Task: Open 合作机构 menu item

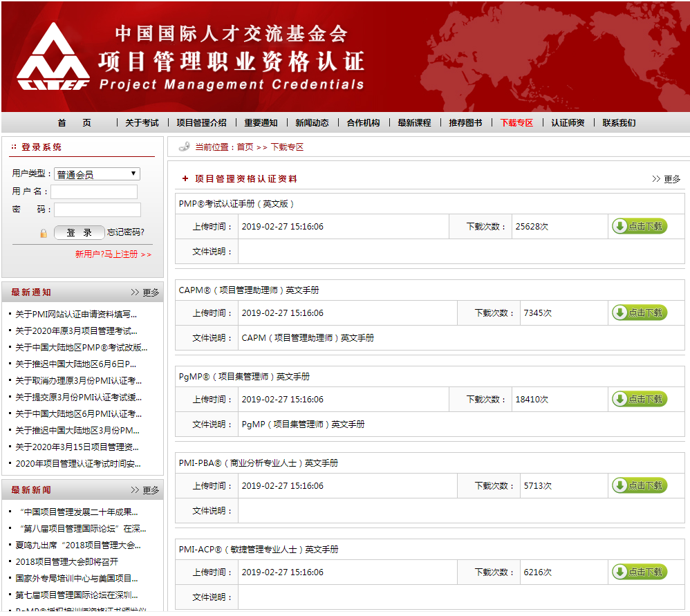Action: click(x=363, y=123)
